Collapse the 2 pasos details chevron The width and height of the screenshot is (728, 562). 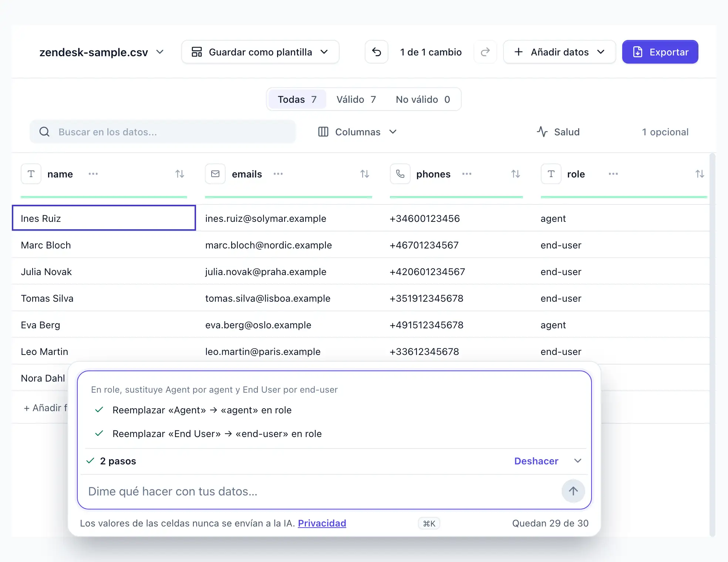578,461
